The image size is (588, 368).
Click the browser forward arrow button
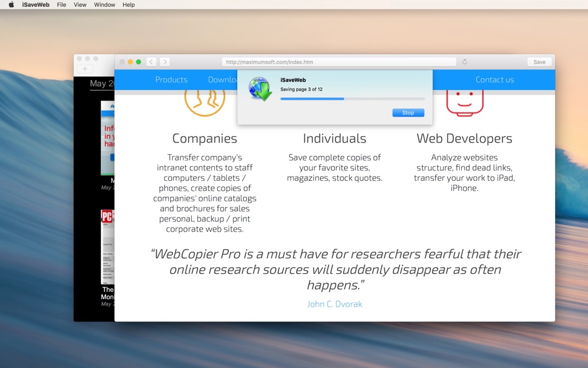pyautogui.click(x=165, y=62)
